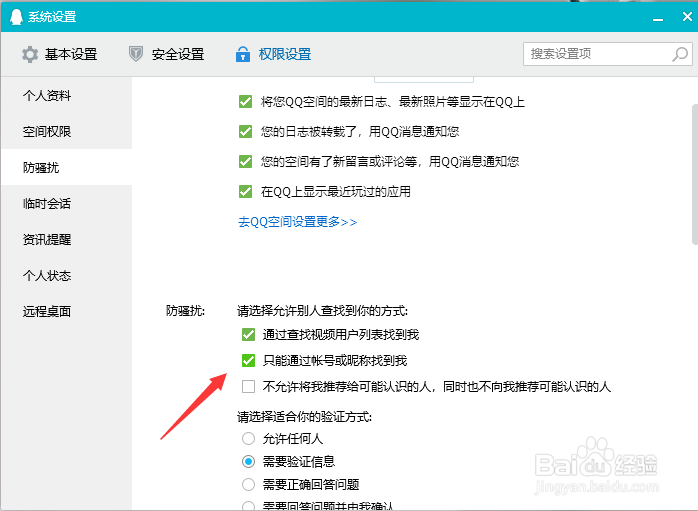
Task: Click the QQ penguin logo icon
Action: point(16,16)
